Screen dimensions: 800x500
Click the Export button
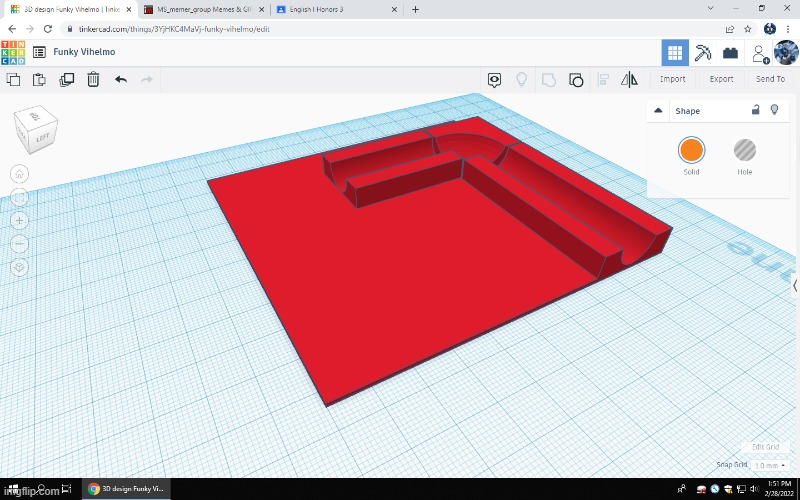tap(721, 79)
